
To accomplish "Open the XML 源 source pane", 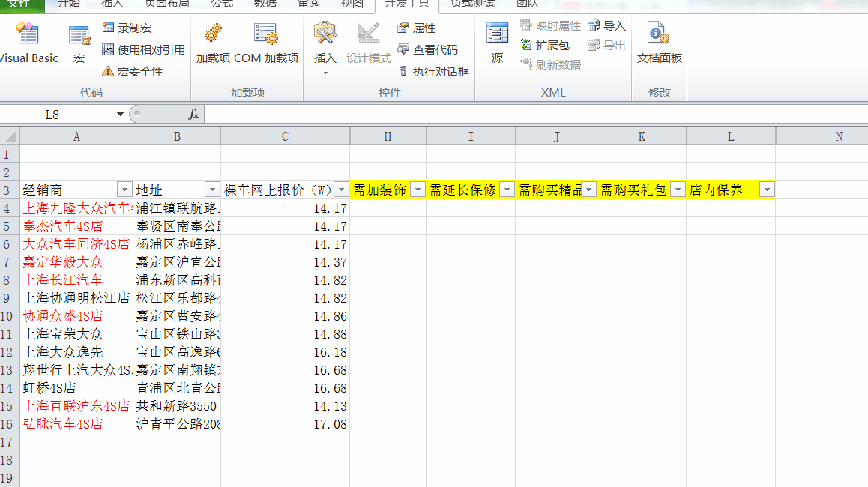I will click(x=497, y=43).
